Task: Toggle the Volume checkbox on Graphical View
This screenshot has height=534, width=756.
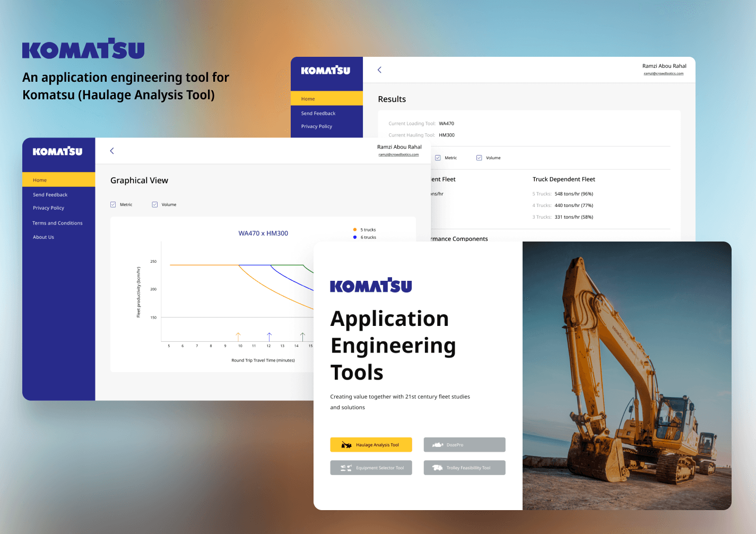Action: (154, 204)
